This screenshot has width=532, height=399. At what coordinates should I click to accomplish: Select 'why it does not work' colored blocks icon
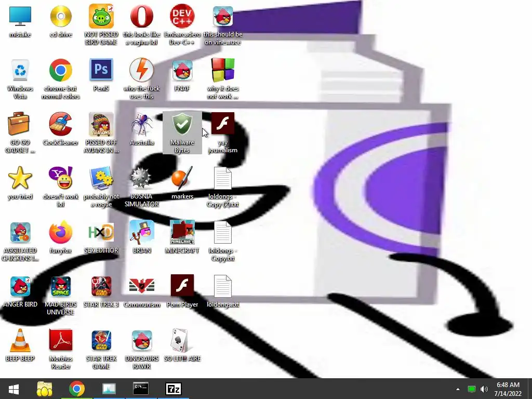[223, 70]
